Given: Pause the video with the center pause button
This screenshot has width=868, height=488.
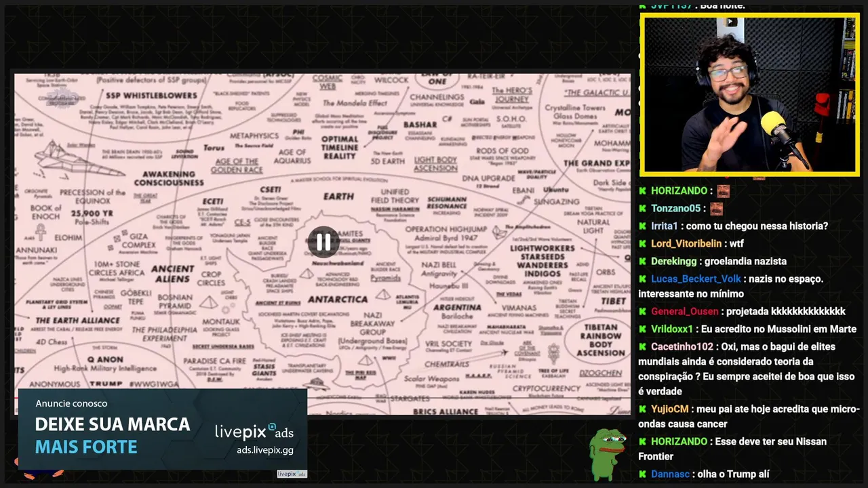Looking at the screenshot, I should click(x=323, y=242).
